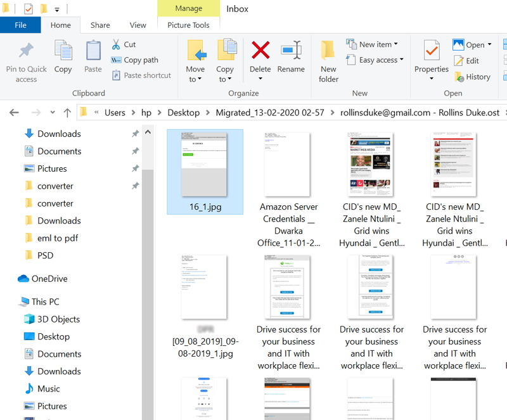This screenshot has height=420, width=507.
Task: Toggle the pin next to Pictures
Action: coord(135,169)
